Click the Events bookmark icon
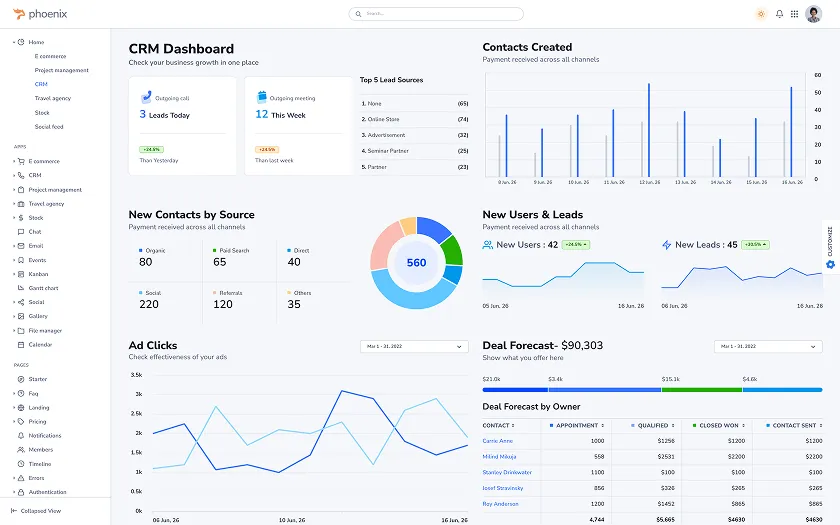This screenshot has height=525, width=840. point(21,260)
